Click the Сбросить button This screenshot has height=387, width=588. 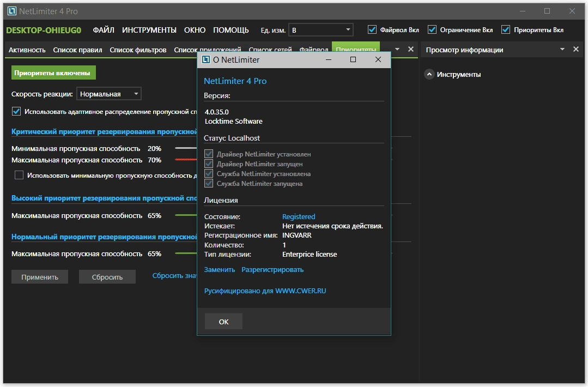107,277
